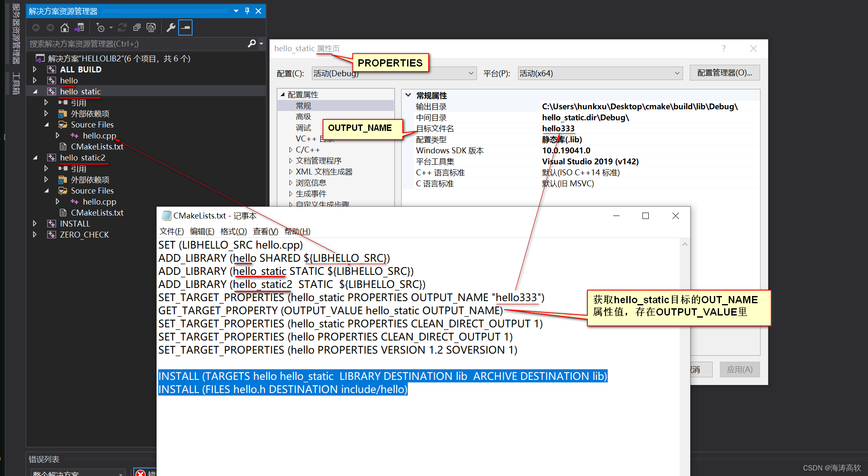868x476 pixels.
Task: Switch views via the solution/folder toggle icon
Action: tap(79, 28)
